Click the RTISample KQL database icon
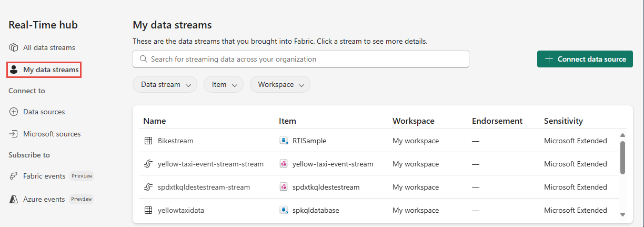This screenshot has width=644, height=227. click(x=284, y=141)
